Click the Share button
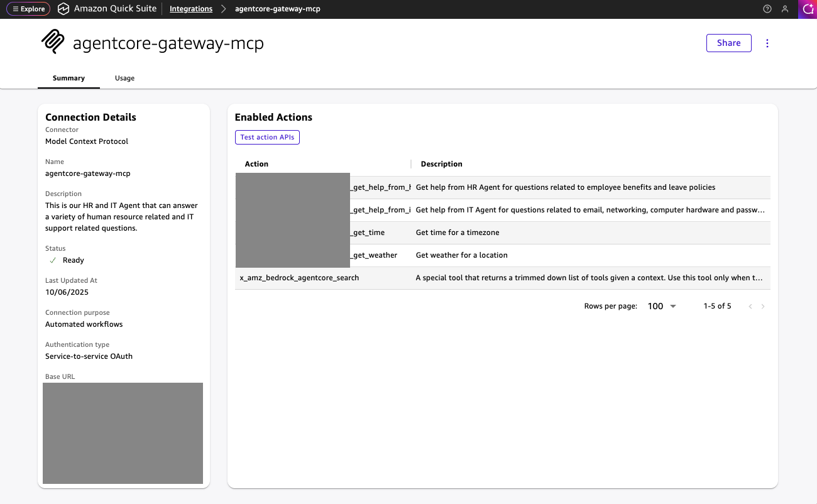The image size is (817, 504). coord(728,43)
